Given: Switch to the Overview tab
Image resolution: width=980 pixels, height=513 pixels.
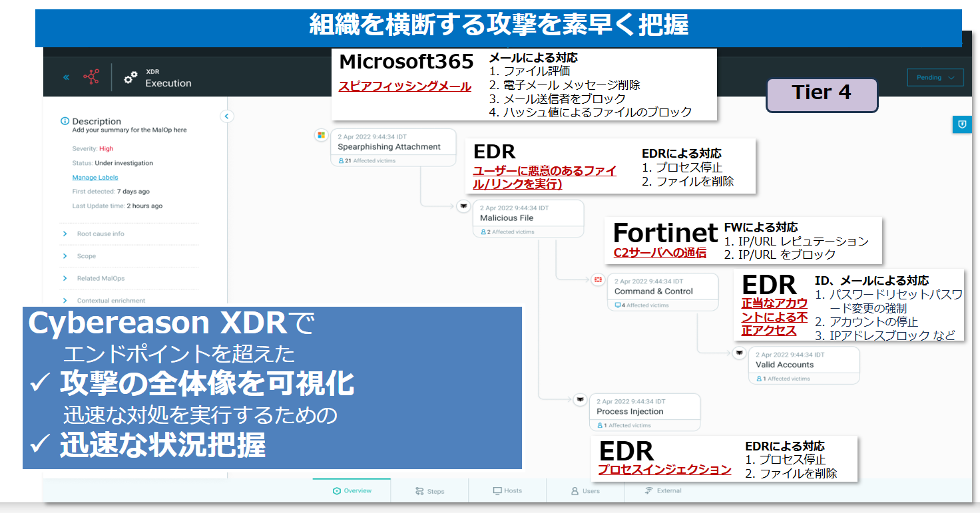Looking at the screenshot, I should coord(352,491).
